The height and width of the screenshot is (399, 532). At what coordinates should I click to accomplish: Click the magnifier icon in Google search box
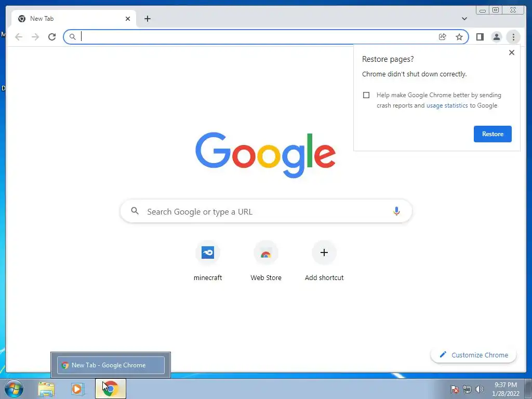click(x=135, y=211)
